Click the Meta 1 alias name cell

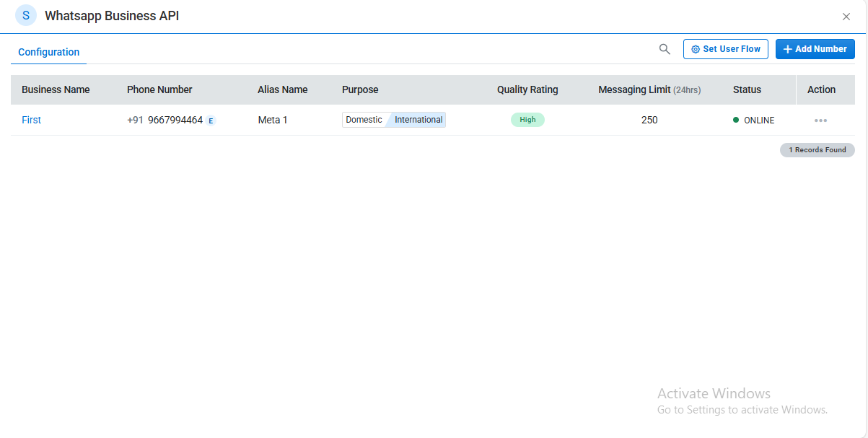273,120
